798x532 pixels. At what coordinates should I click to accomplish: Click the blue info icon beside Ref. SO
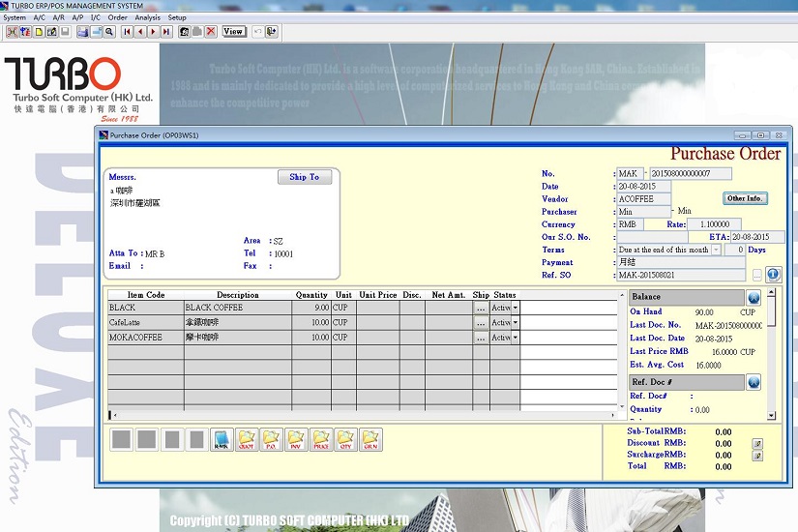[774, 275]
